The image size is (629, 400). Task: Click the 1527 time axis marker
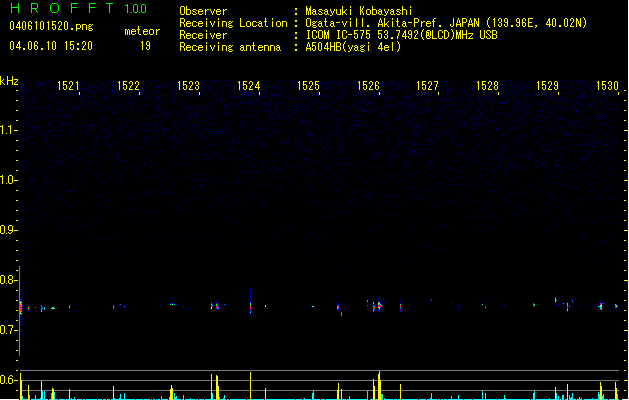(428, 86)
